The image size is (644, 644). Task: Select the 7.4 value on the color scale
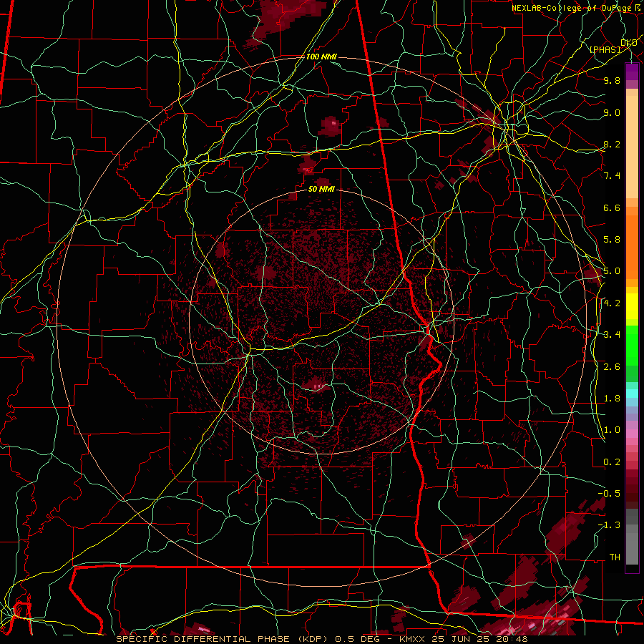coord(612,176)
